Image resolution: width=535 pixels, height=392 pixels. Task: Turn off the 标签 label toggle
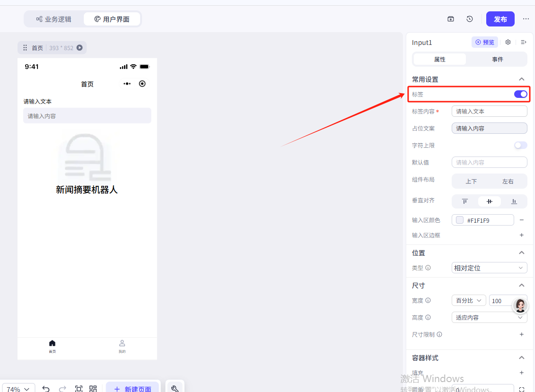[520, 94]
